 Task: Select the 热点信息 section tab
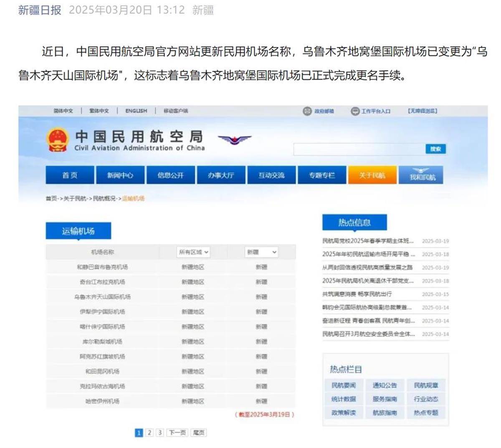(x=354, y=222)
